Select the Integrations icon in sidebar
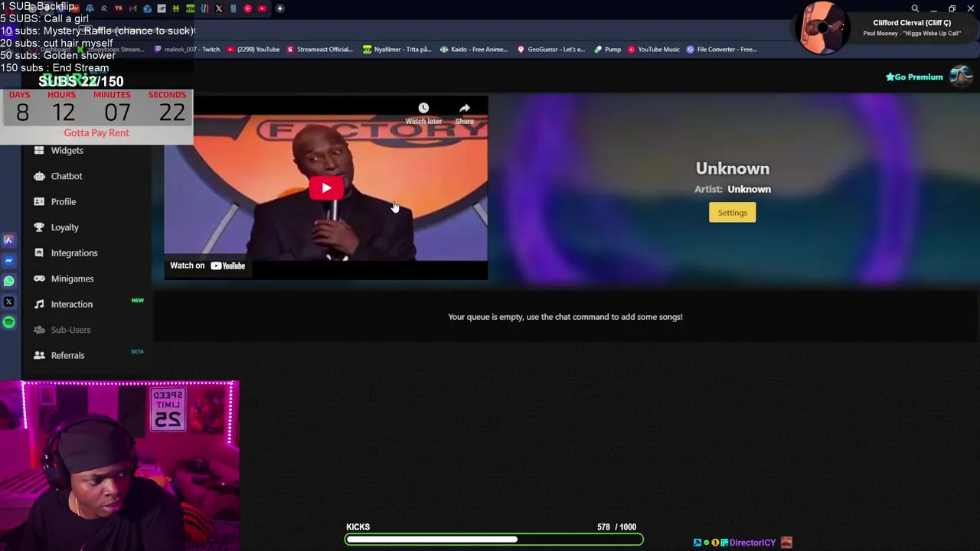This screenshot has width=980, height=551. [x=39, y=253]
